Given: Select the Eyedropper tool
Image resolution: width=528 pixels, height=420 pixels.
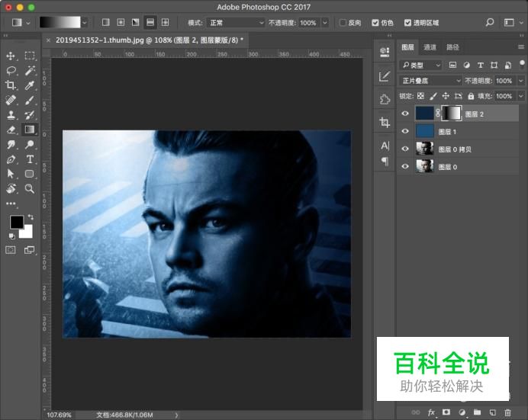Looking at the screenshot, I should coord(30,85).
